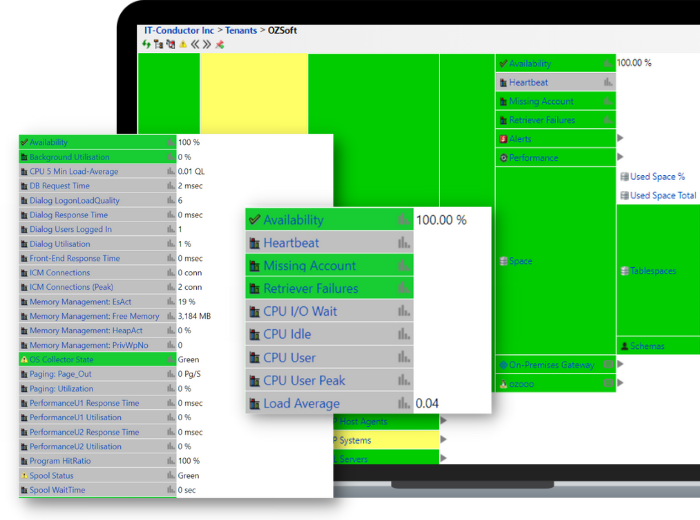Open chart icon for Program HitRatio

pos(171,460)
